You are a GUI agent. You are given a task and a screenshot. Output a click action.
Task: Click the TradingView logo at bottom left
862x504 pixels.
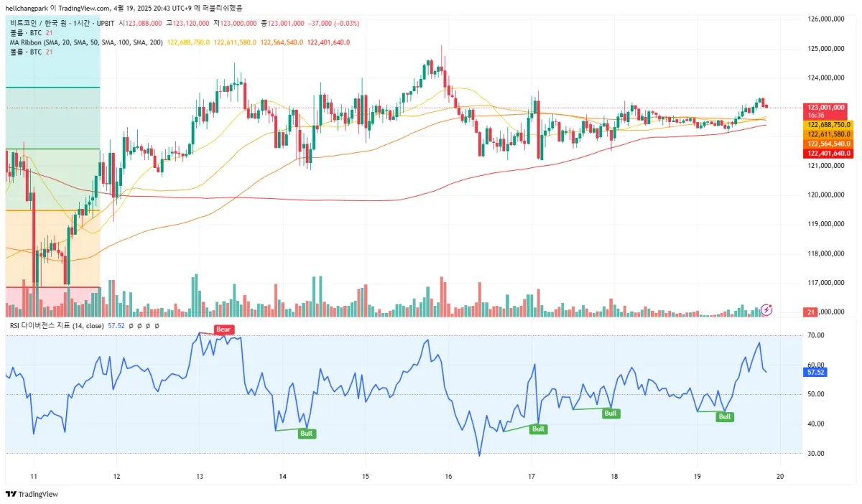(32, 494)
